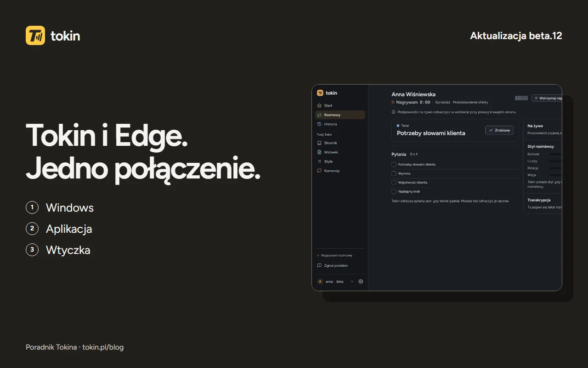Viewport: 588px width, 368px height.
Task: Click the Wstrzymaj nagrywanie pause button
Action: click(x=547, y=98)
